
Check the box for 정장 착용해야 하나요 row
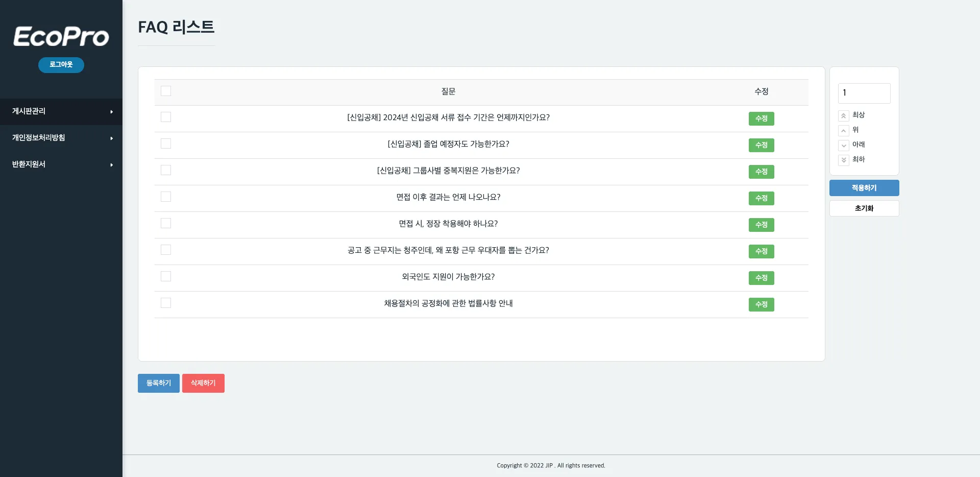166,223
